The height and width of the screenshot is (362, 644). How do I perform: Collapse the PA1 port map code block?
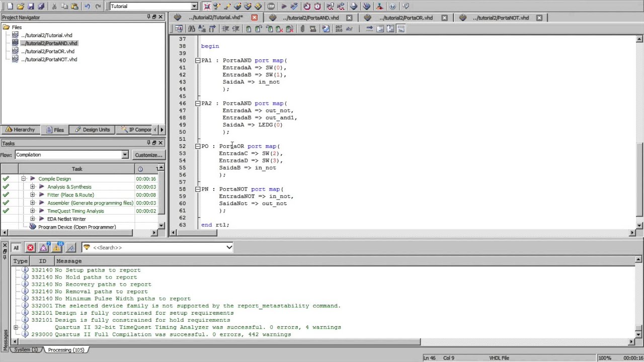(x=198, y=60)
